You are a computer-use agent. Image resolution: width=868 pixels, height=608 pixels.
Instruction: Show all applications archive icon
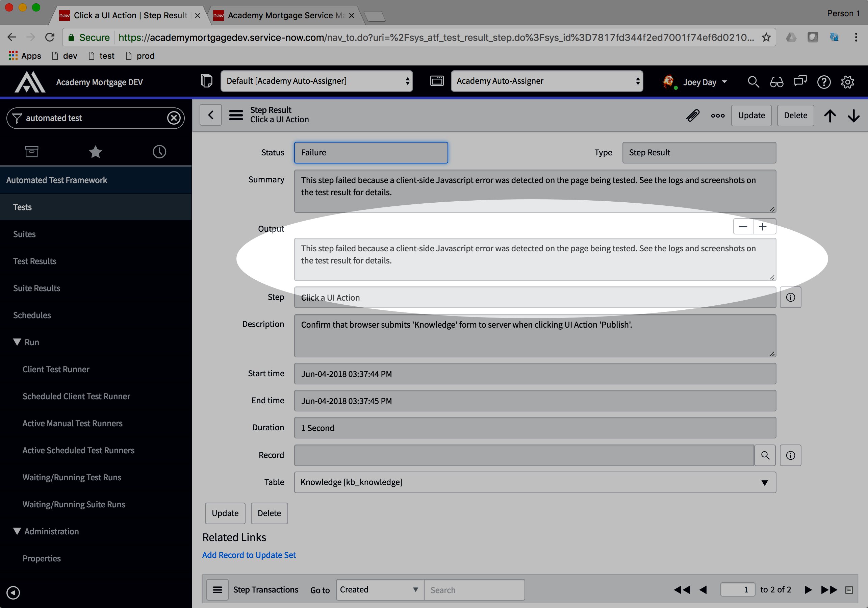point(32,152)
